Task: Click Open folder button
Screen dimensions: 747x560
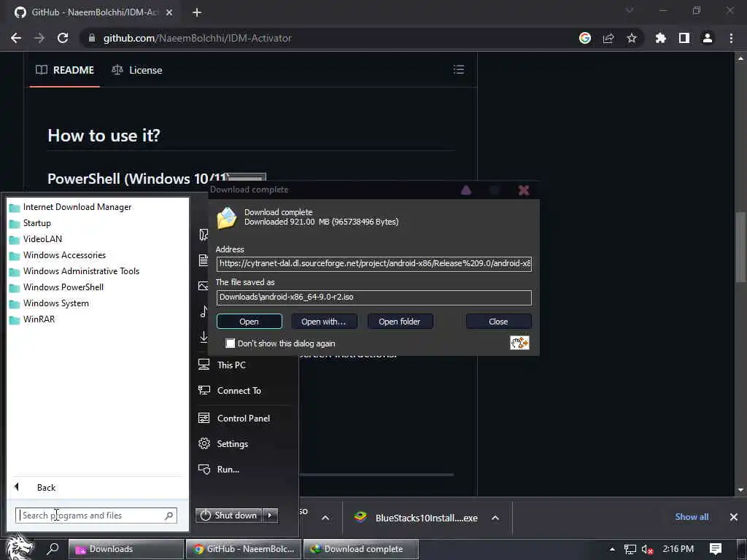Action: [x=400, y=322]
